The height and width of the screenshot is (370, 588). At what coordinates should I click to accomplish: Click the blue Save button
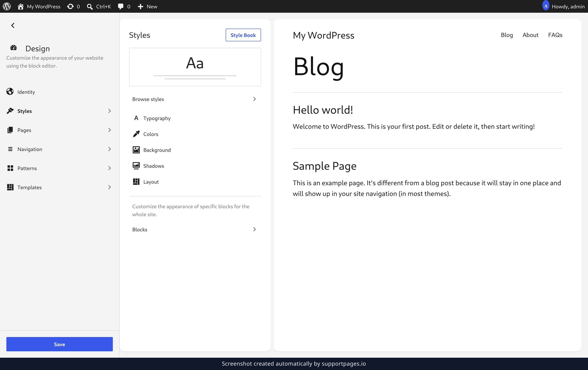tap(60, 344)
